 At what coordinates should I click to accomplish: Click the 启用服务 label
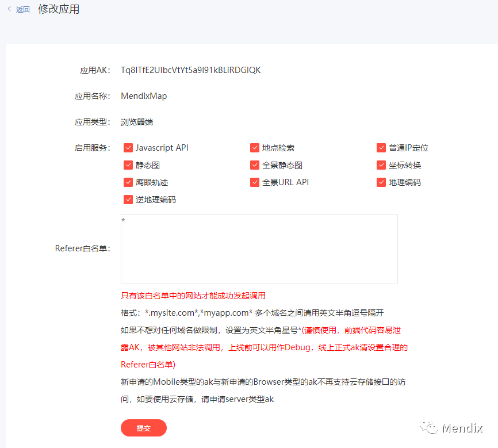pyautogui.click(x=93, y=148)
